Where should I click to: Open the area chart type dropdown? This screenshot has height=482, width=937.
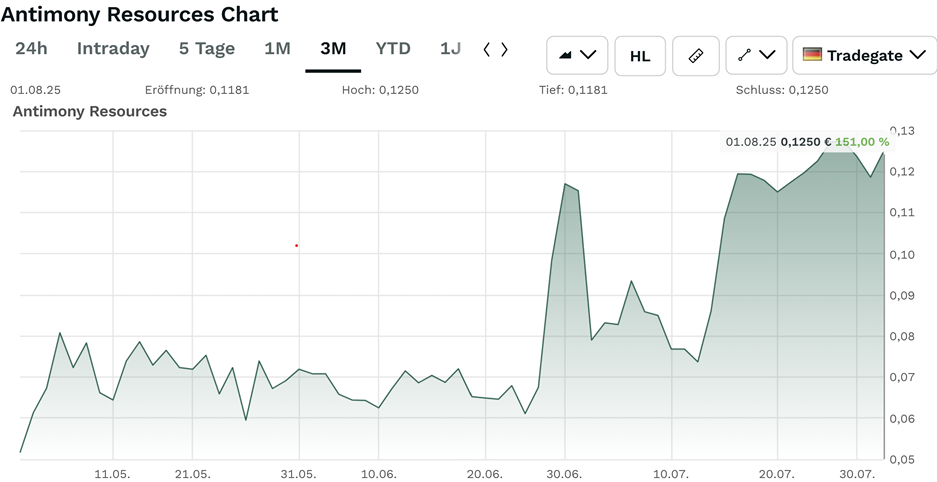(577, 55)
